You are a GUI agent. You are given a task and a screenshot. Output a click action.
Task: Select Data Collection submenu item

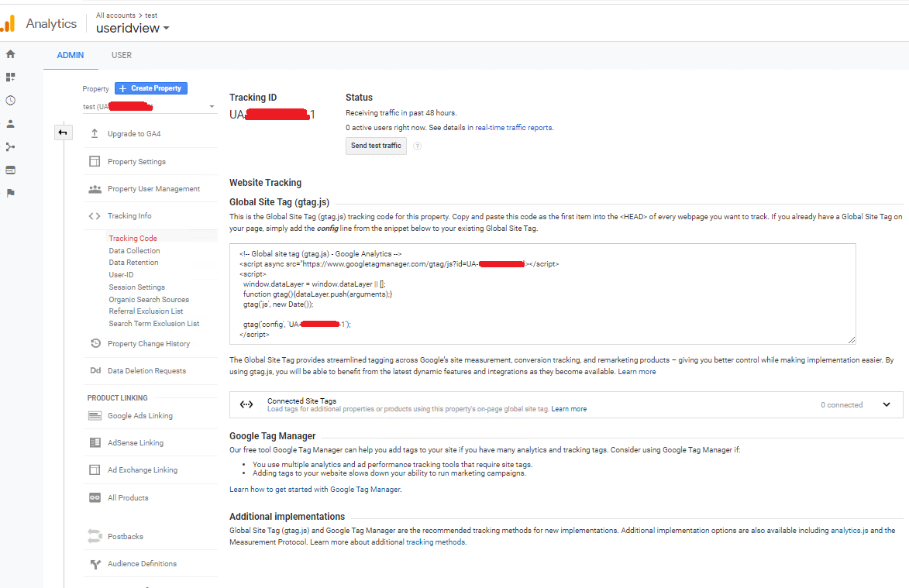coord(135,251)
